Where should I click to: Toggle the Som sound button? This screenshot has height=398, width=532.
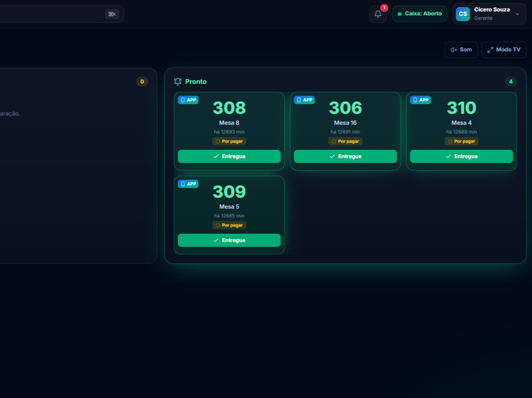click(461, 50)
